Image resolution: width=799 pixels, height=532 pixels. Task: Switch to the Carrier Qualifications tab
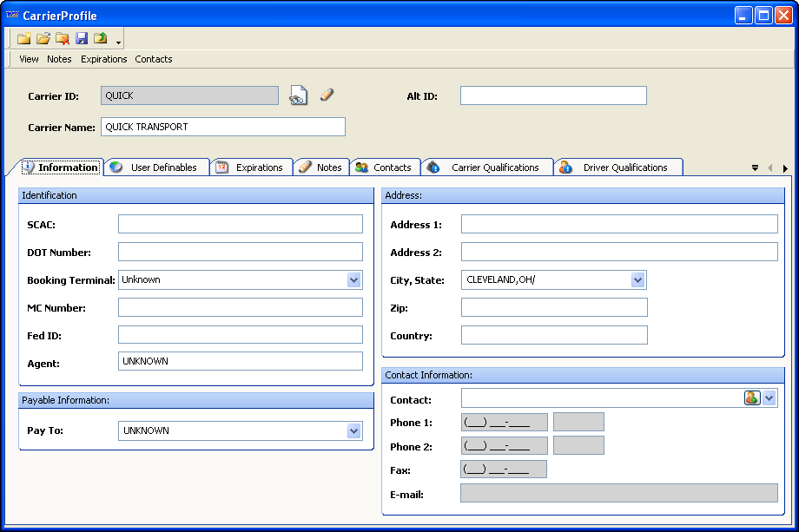click(x=494, y=167)
